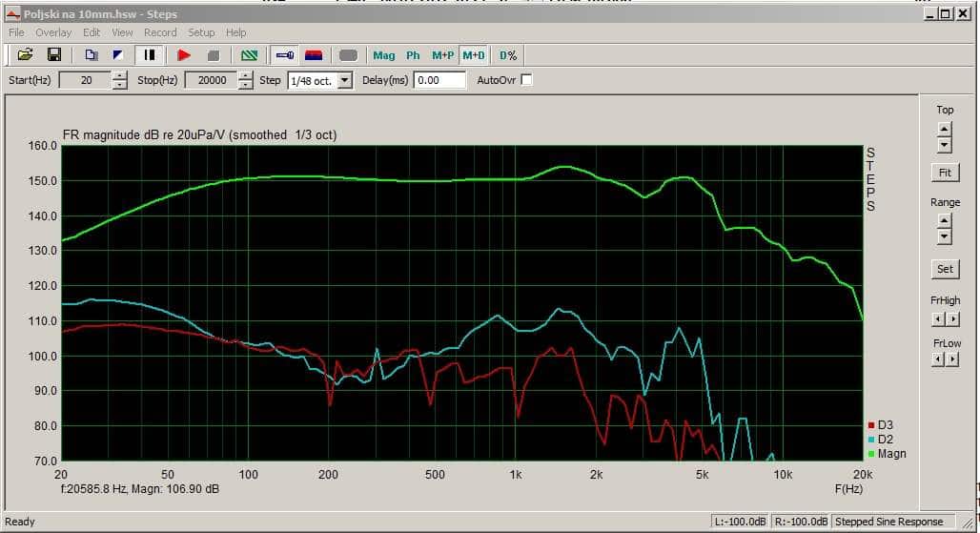Click the D2 legend cyan swatch
The width and height of the screenshot is (980, 533).
871,440
